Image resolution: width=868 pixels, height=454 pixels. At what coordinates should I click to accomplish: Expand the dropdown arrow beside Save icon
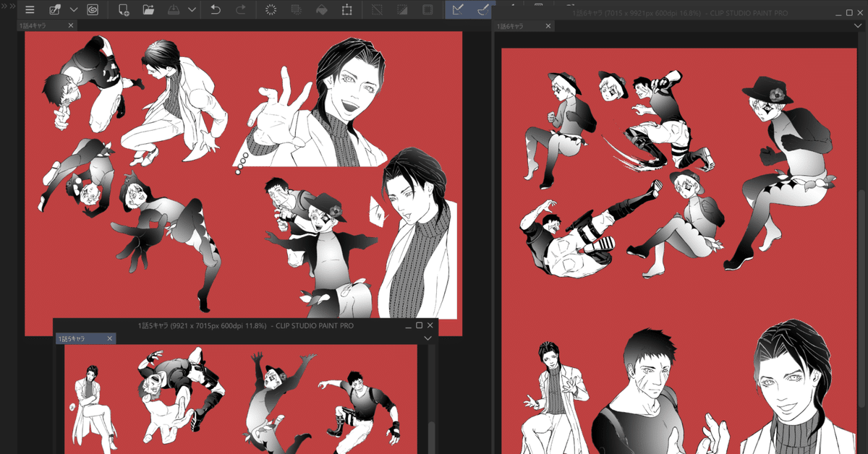192,10
